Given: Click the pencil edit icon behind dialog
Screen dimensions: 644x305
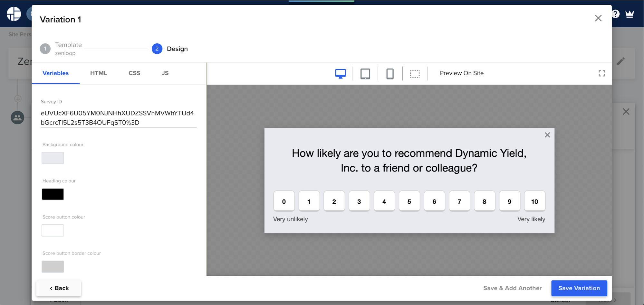Looking at the screenshot, I should [620, 61].
